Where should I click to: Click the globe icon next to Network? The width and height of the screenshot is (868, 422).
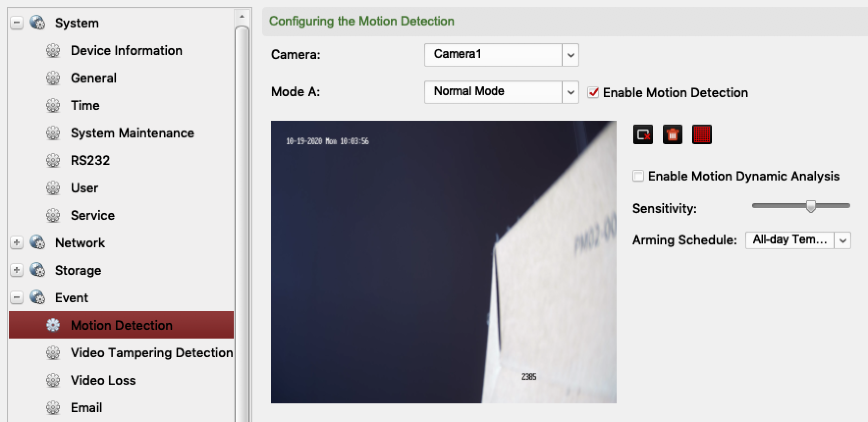pyautogui.click(x=38, y=242)
